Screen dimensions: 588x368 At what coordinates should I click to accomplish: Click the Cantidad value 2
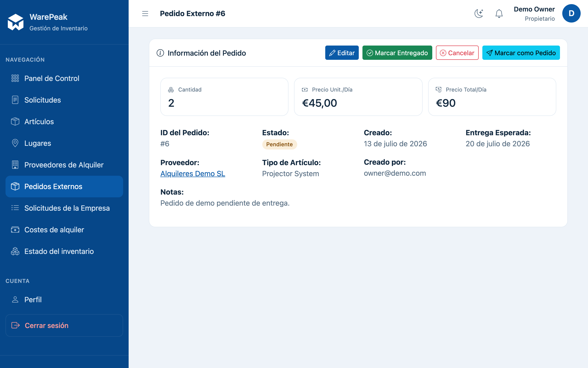click(171, 103)
